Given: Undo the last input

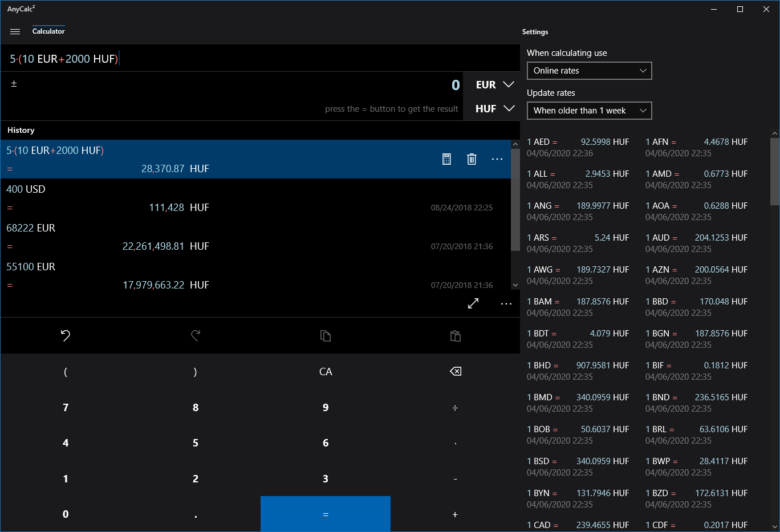Looking at the screenshot, I should pyautogui.click(x=66, y=335).
